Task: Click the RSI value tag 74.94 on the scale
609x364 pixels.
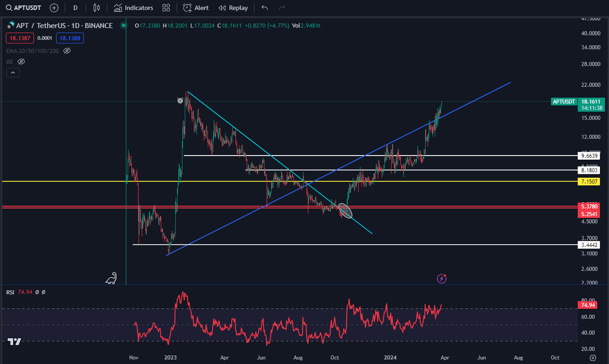Action: [x=587, y=305]
